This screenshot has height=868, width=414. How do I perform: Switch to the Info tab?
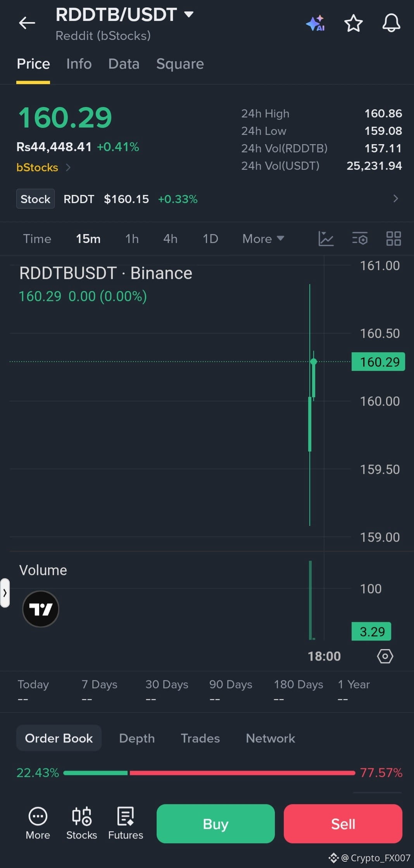[79, 64]
